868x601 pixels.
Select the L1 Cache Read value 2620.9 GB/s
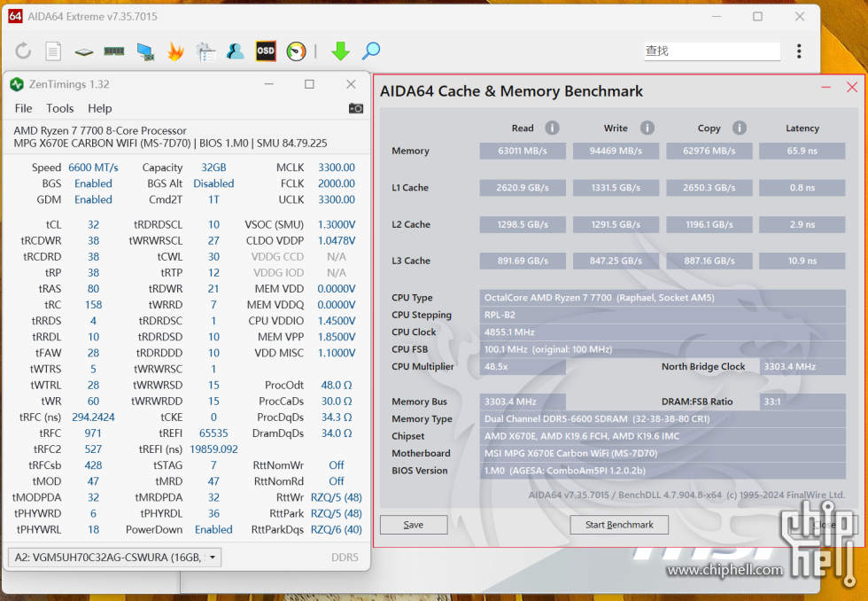(523, 188)
